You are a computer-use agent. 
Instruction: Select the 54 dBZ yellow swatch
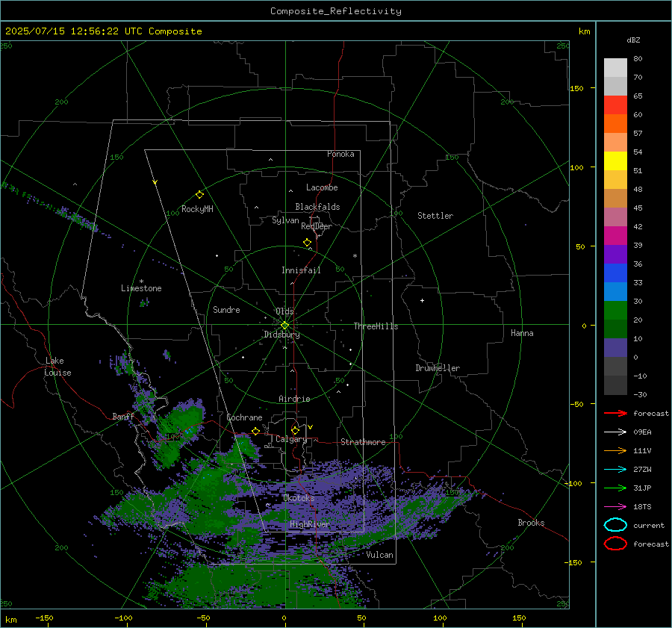click(615, 161)
